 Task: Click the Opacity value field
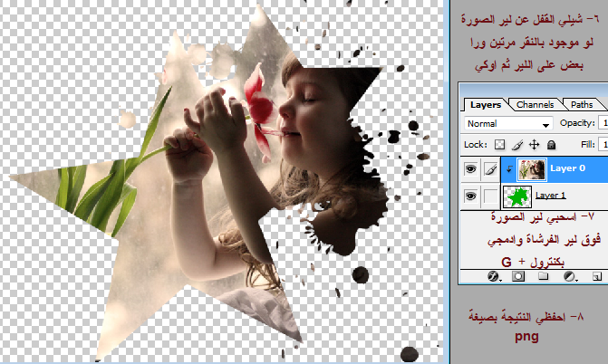pos(602,123)
